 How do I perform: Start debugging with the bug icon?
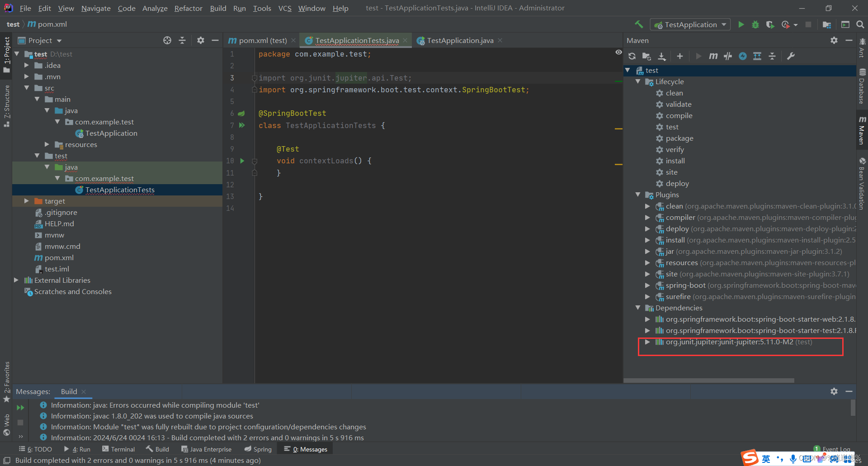[x=755, y=24]
